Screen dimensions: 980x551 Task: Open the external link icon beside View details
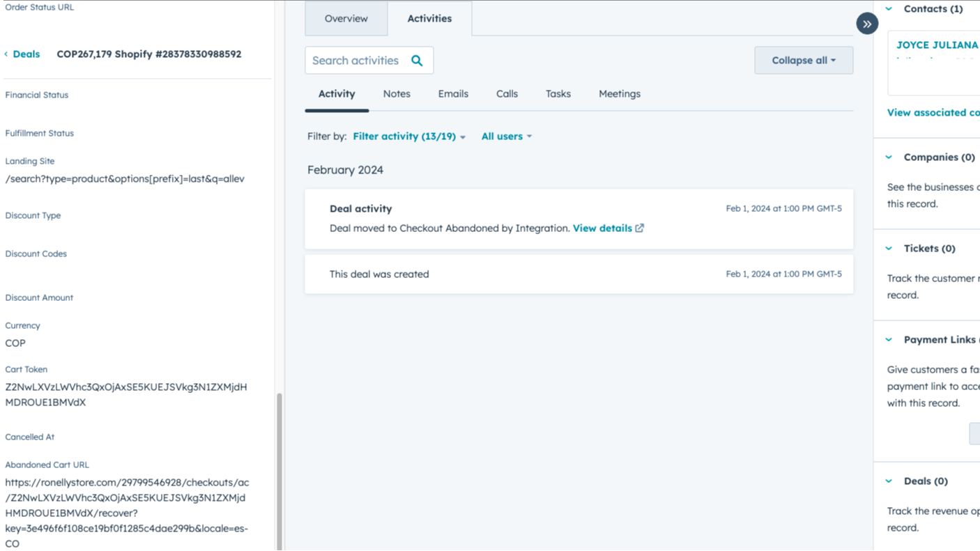638,228
